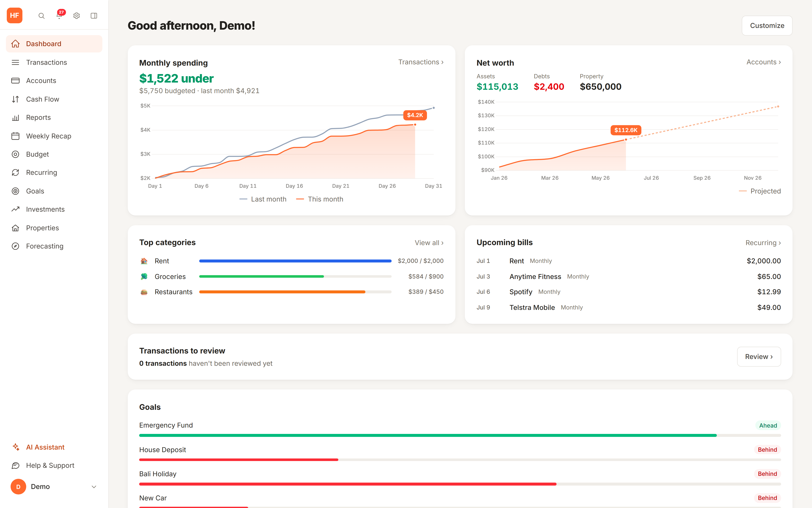This screenshot has height=508, width=812.
Task: Click the Emergency Fund goal progress bar
Action: 460,435
